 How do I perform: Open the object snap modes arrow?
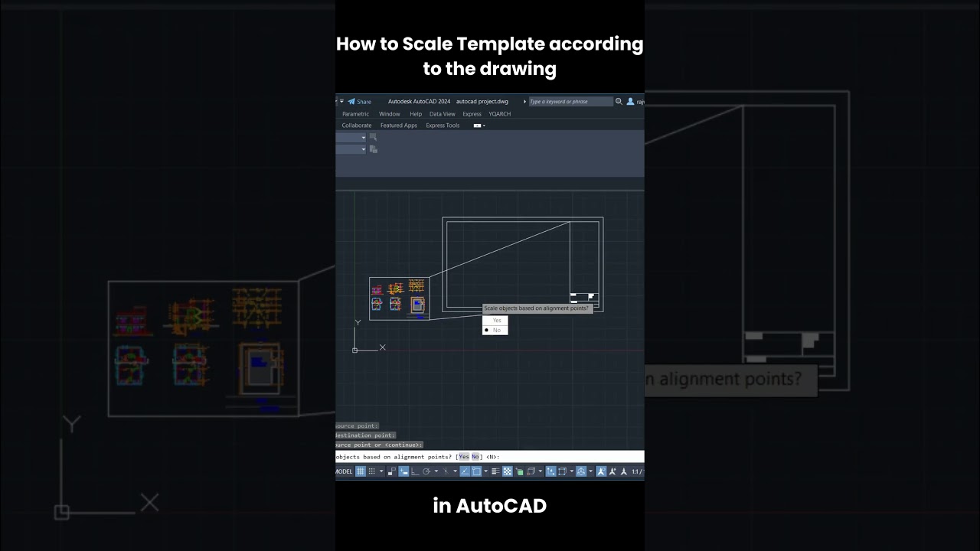pyautogui.click(x=486, y=471)
